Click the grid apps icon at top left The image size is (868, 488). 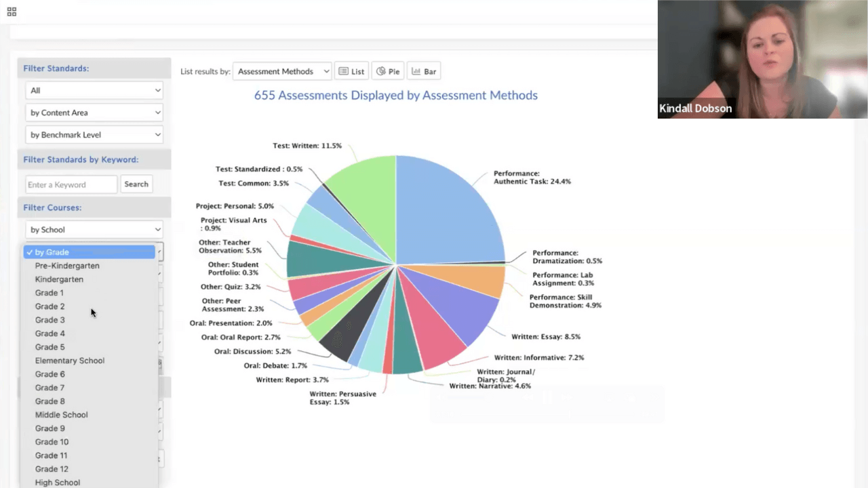(x=12, y=12)
